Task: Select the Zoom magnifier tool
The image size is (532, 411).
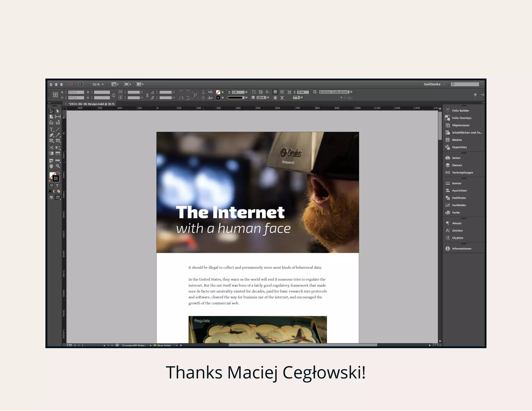Action: pos(58,166)
